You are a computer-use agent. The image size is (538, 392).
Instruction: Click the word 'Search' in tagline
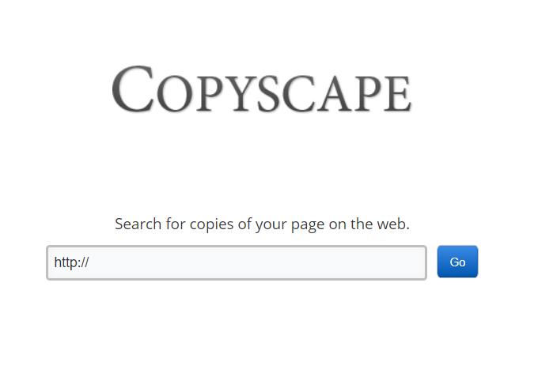coord(138,224)
